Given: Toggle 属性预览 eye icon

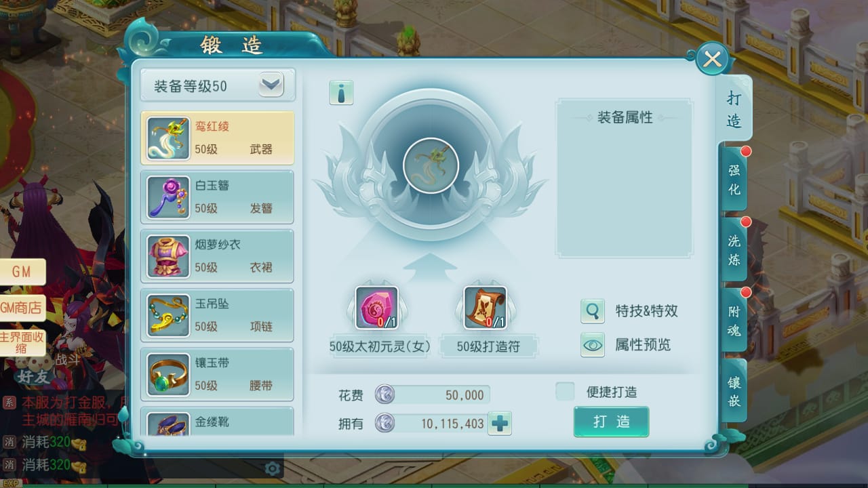Looking at the screenshot, I should 593,345.
